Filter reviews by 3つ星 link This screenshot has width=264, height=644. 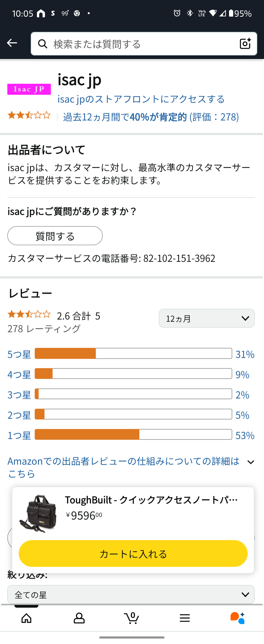tap(19, 395)
